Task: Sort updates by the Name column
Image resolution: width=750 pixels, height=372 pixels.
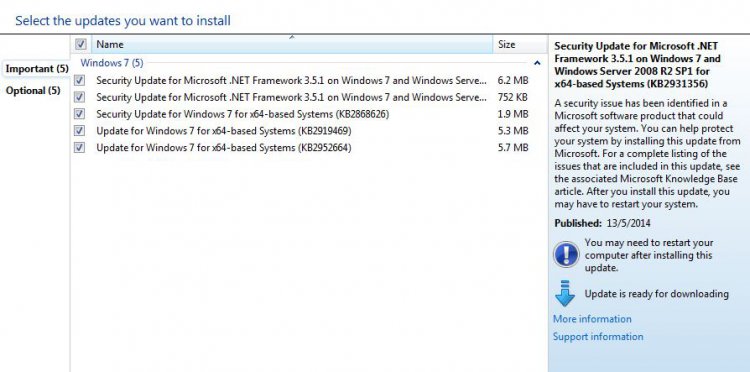Action: [x=292, y=44]
